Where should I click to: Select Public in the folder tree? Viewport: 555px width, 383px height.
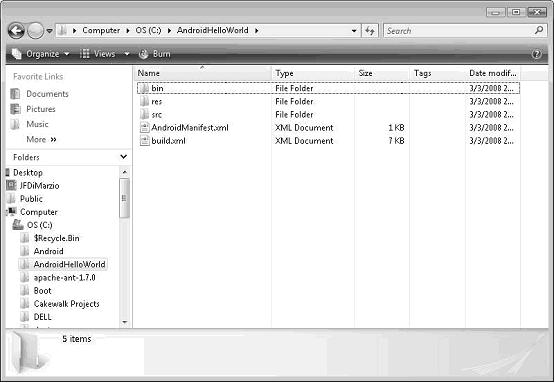coord(31,199)
